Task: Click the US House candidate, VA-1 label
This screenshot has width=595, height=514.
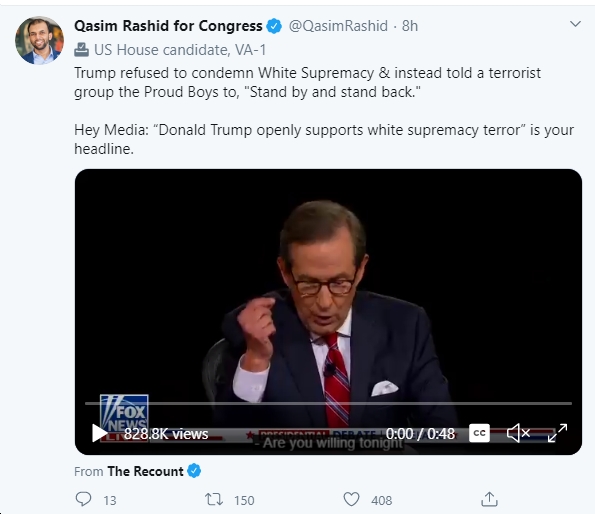Action: (x=180, y=50)
